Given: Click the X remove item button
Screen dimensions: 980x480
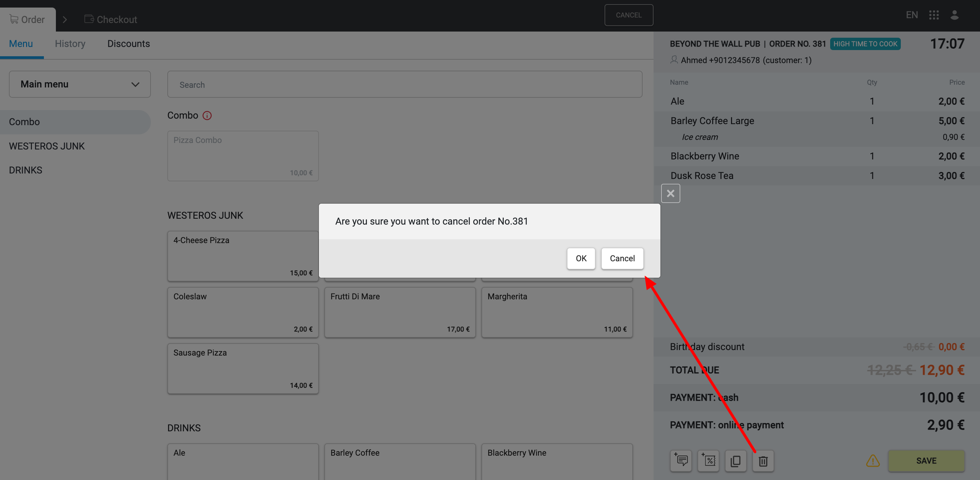Looking at the screenshot, I should coord(670,194).
